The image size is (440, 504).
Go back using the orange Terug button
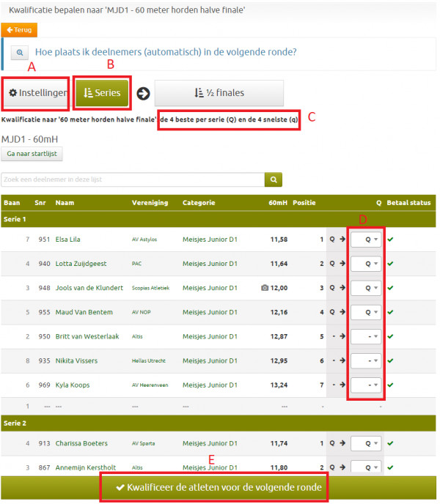19,30
